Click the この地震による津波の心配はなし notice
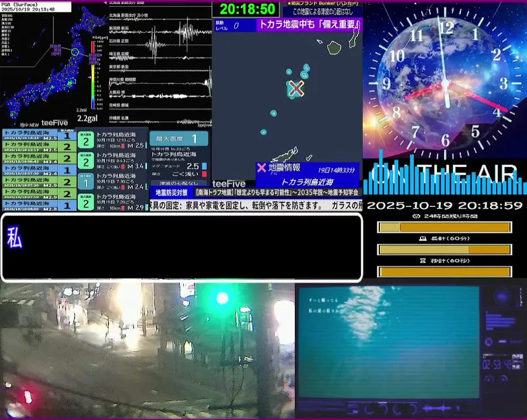Image resolution: width=527 pixels, height=420 pixels. (x=323, y=12)
